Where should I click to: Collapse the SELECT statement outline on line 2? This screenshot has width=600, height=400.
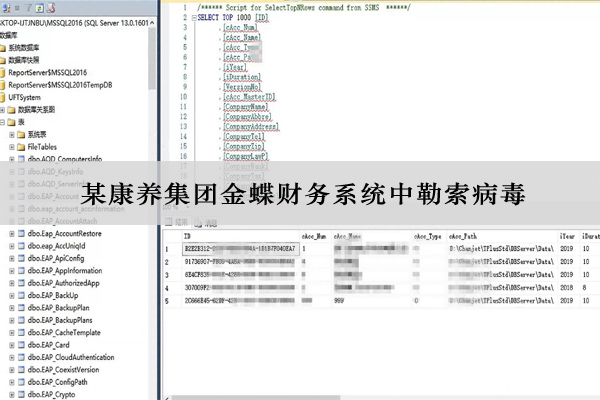point(194,18)
